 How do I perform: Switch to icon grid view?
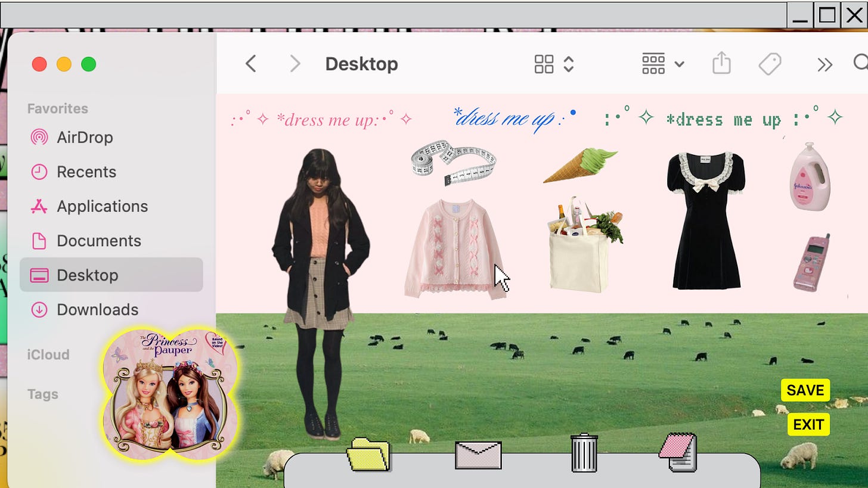coord(544,64)
